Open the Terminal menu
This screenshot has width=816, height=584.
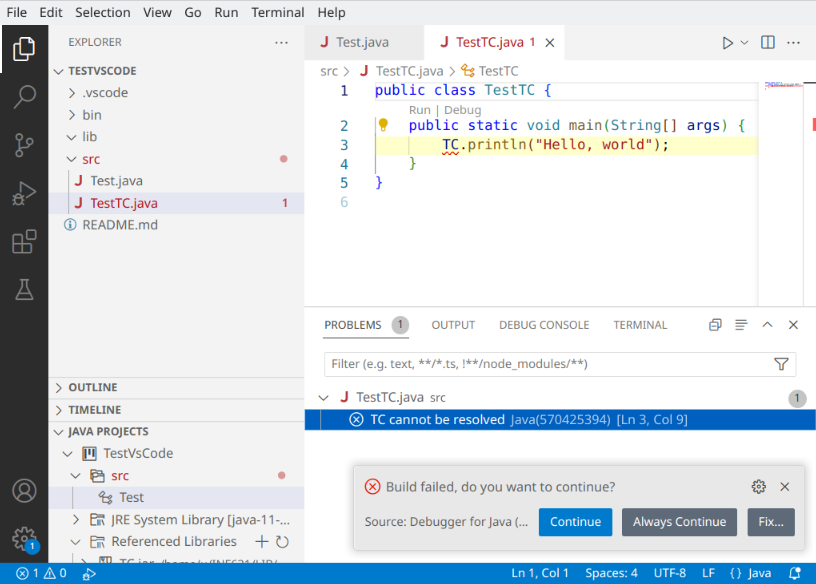[x=277, y=12]
